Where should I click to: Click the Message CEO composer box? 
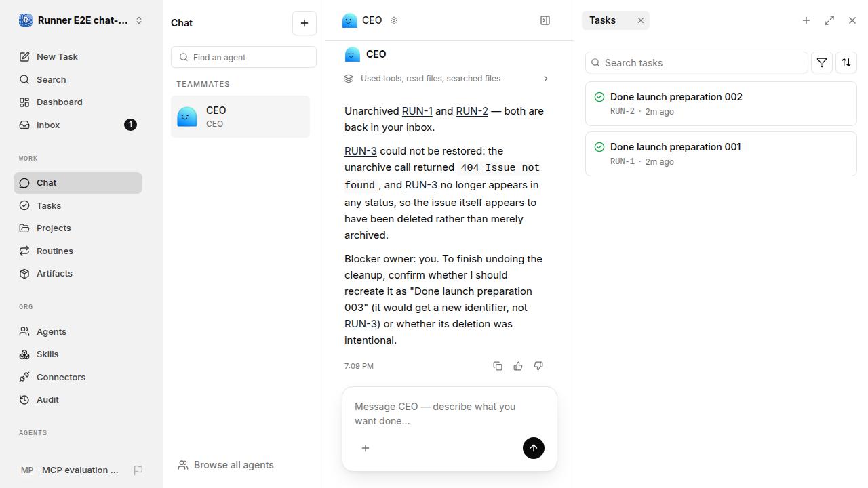(x=450, y=413)
